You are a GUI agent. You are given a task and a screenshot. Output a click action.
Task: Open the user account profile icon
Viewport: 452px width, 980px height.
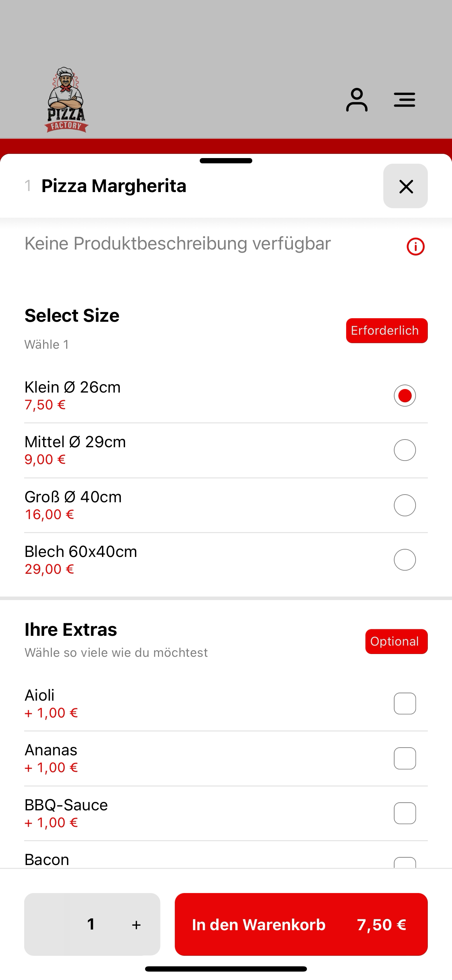(356, 100)
